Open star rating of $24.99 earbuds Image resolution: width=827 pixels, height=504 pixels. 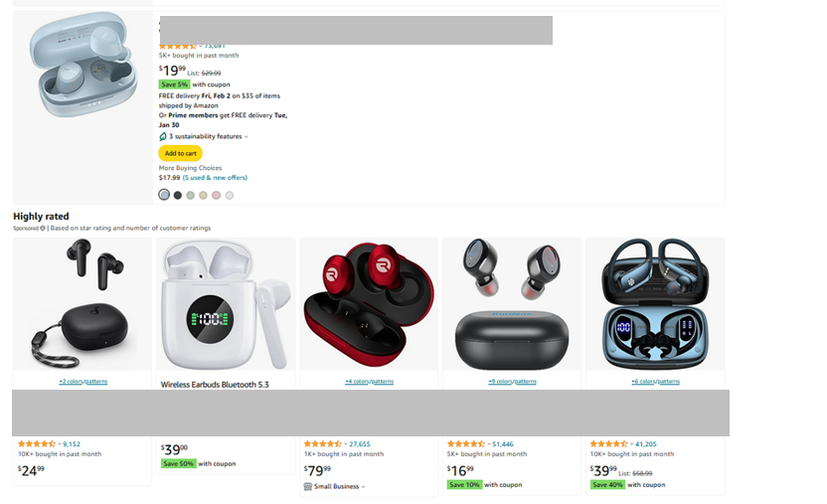tap(37, 444)
